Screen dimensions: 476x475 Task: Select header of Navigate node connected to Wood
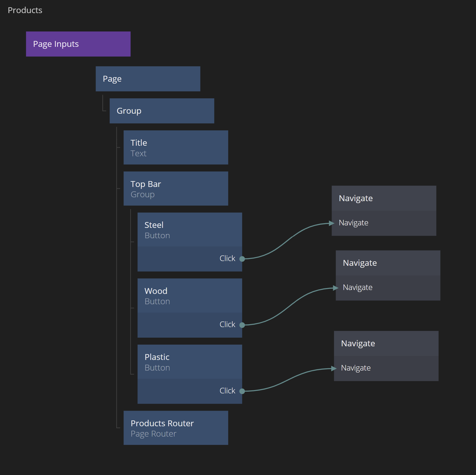click(388, 263)
